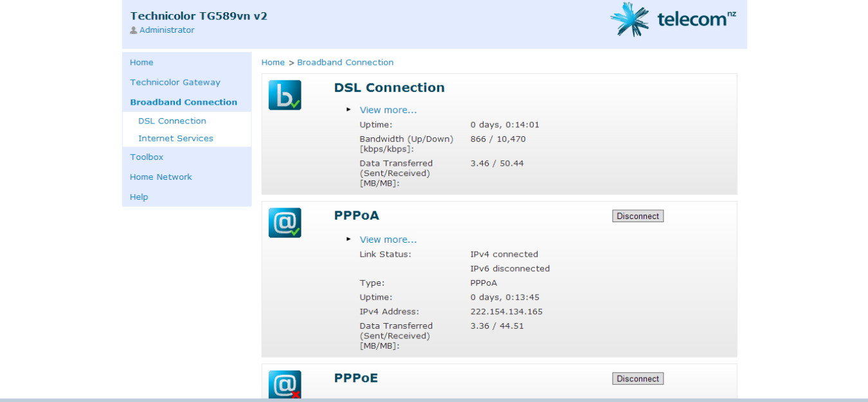Click the PPPoE disconnected @ icon

click(284, 384)
